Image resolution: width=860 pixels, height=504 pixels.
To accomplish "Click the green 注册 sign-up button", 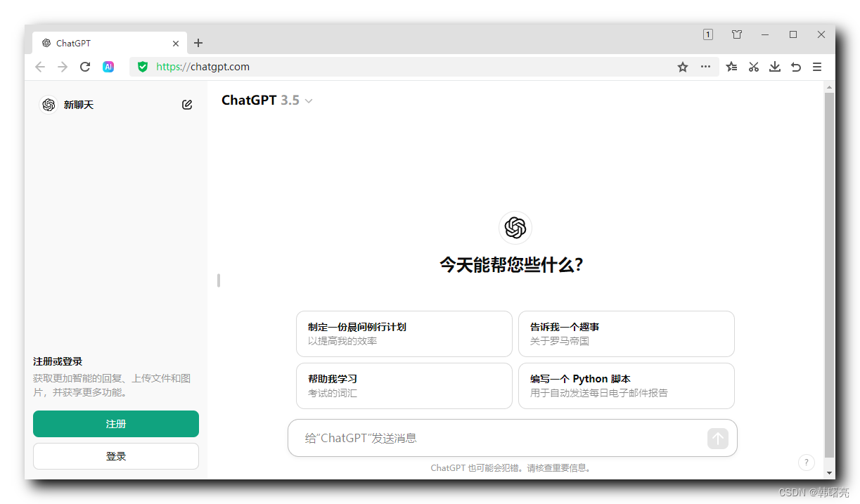I will 116,424.
